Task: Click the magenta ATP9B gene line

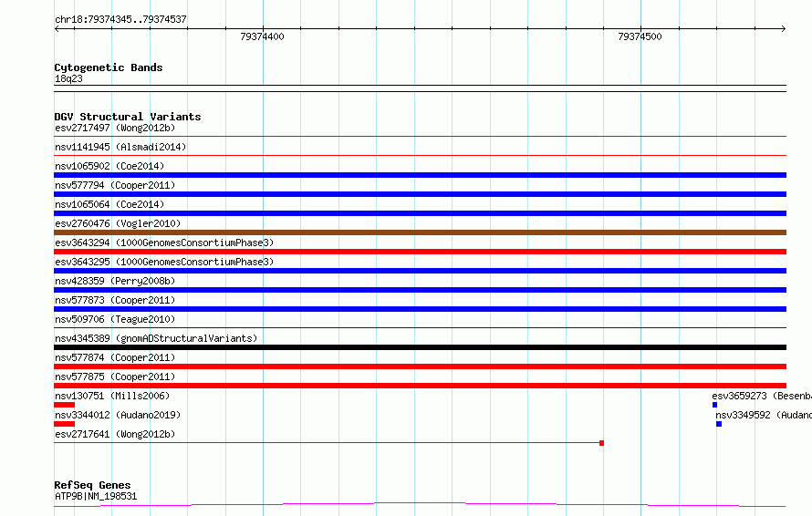Action: [x=420, y=504]
